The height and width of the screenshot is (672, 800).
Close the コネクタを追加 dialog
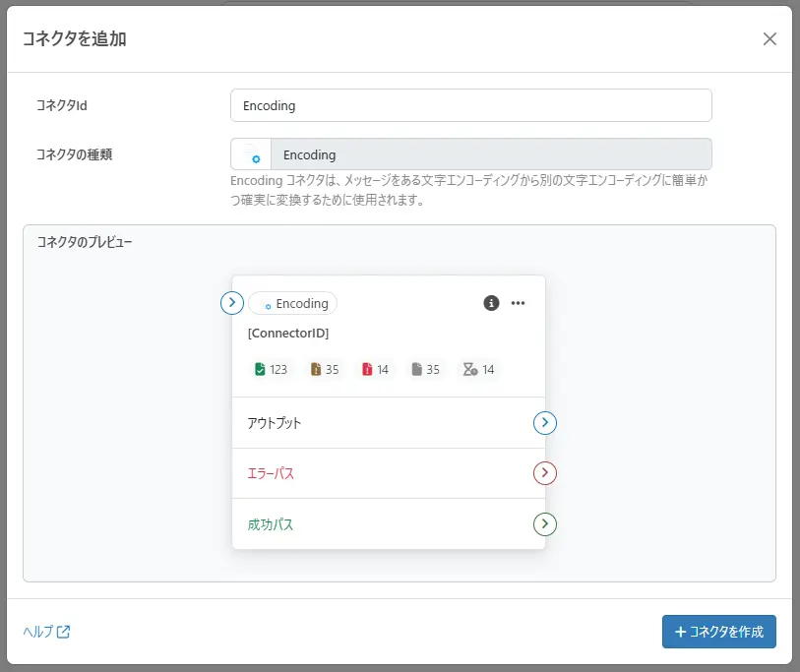point(770,39)
